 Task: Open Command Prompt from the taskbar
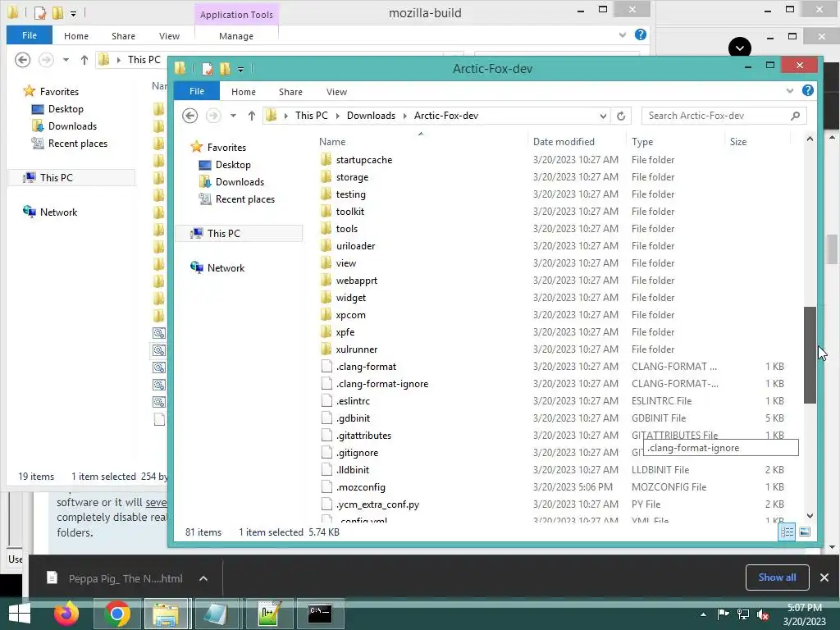320,614
